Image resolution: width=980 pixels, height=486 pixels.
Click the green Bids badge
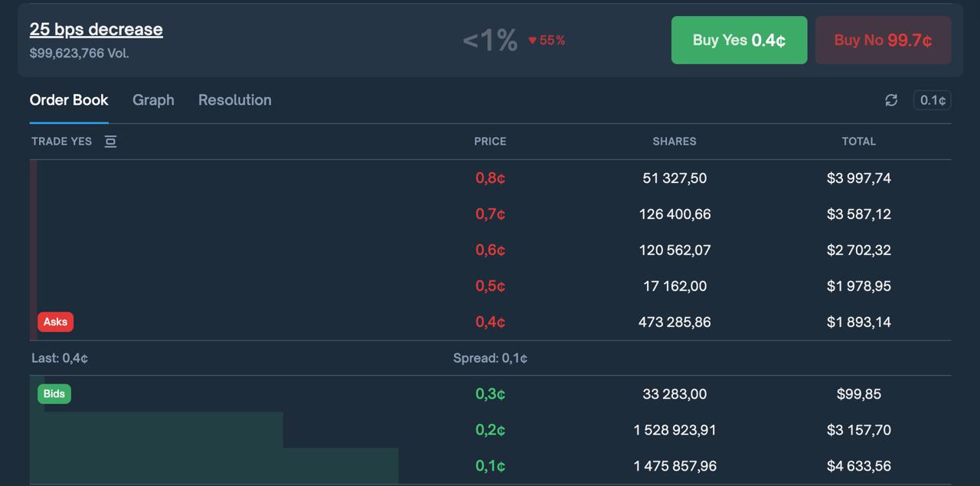click(54, 394)
